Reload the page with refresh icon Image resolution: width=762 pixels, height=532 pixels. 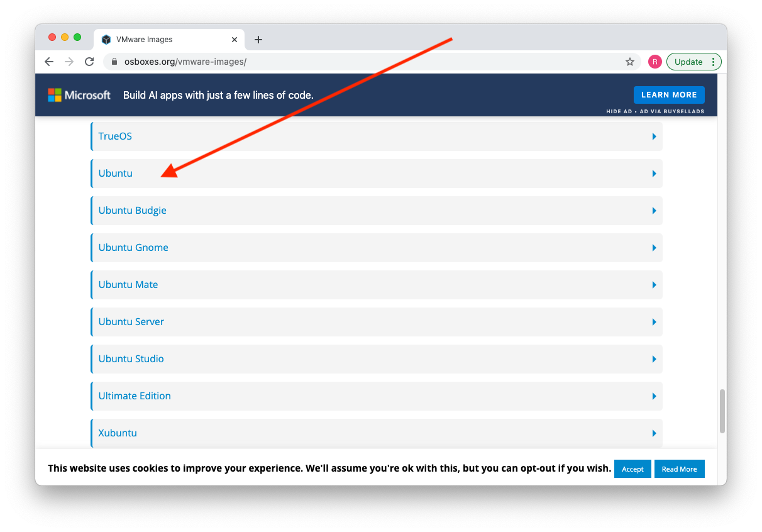tap(89, 62)
